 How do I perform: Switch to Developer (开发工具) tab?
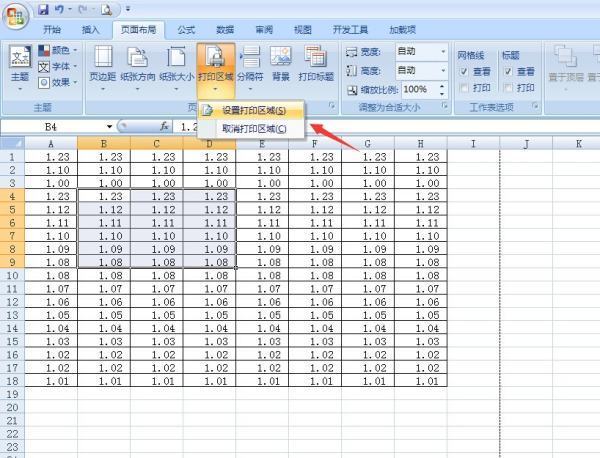click(x=350, y=30)
